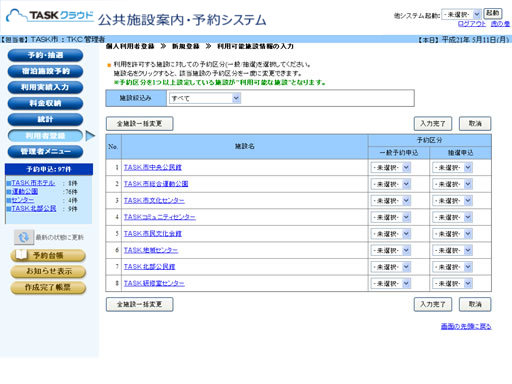Open 抽選申込 dropdown for row 1
Viewport: 512px width, 384px height.
pos(452,168)
